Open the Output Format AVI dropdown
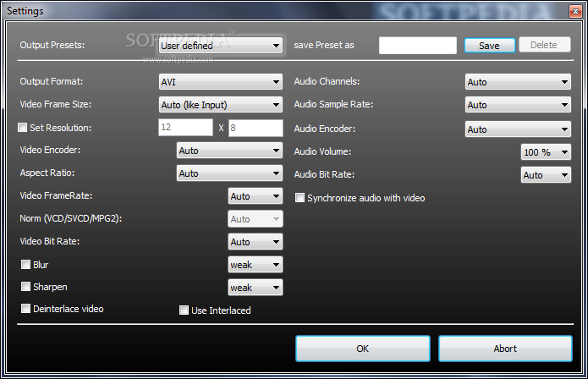Screen dimensions: 588x379 pyautogui.click(x=221, y=82)
